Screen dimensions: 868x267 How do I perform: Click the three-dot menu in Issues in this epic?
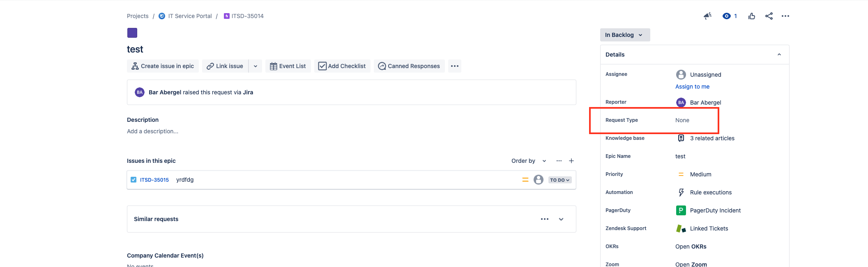(559, 161)
